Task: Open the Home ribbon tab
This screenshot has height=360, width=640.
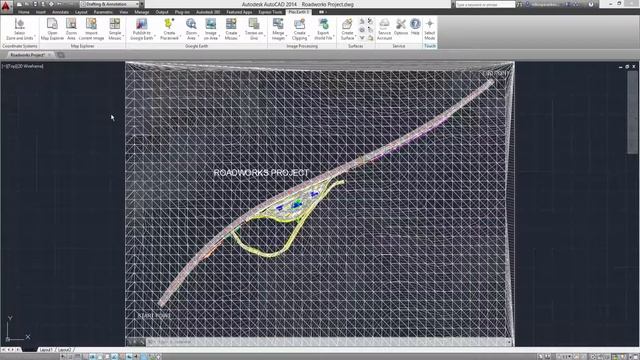Action: [24, 12]
